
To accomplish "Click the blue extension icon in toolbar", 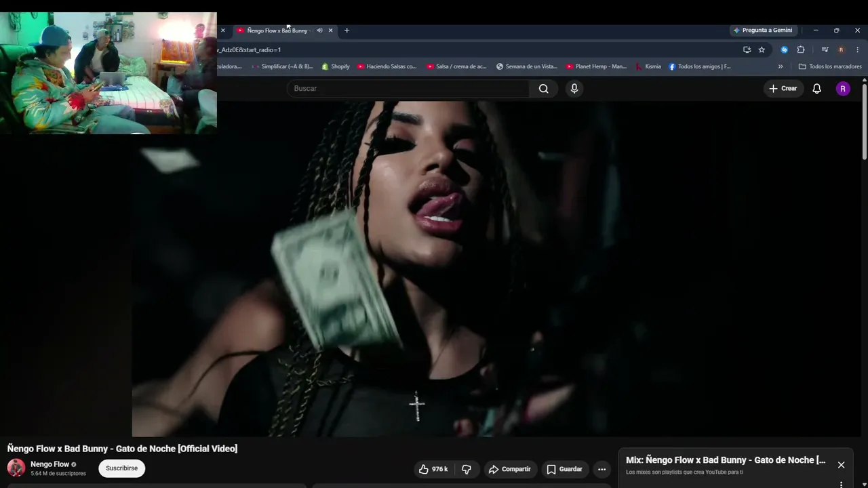I will 784,49.
